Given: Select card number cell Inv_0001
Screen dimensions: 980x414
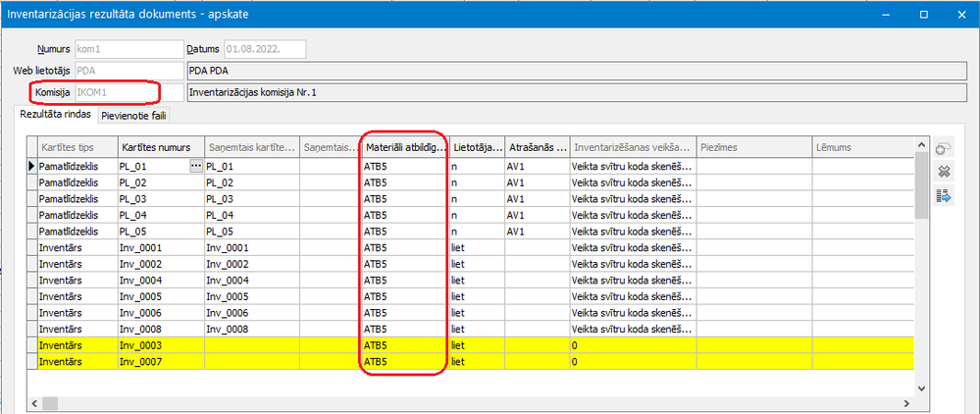Looking at the screenshot, I should (x=161, y=247).
